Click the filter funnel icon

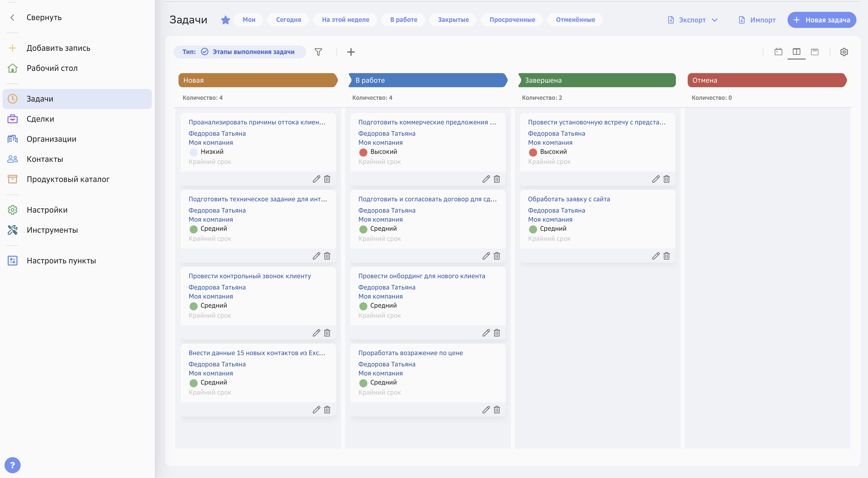tap(318, 52)
